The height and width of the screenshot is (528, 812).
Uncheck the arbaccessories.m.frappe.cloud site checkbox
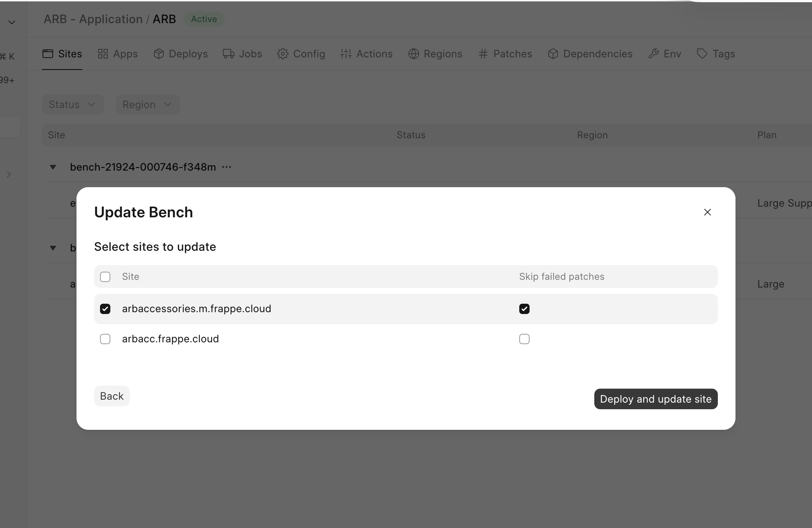(x=105, y=309)
